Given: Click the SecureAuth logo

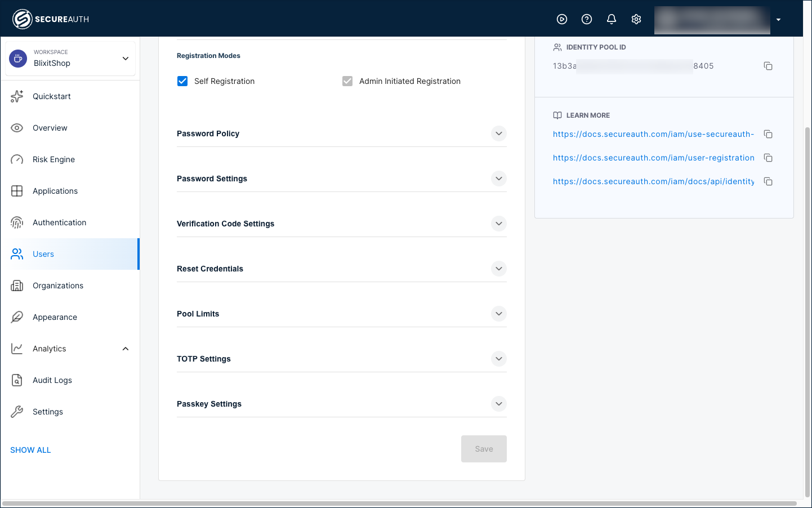Looking at the screenshot, I should pos(51,19).
